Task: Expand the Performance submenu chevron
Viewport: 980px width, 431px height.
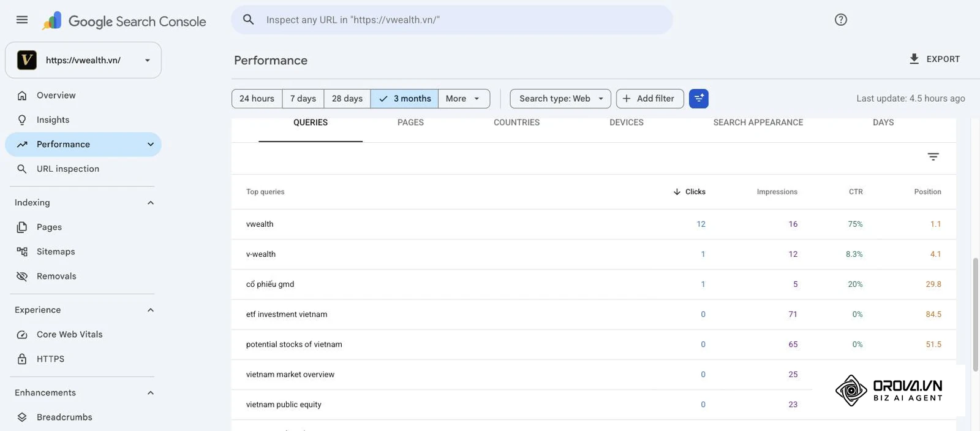Action: [x=151, y=145]
